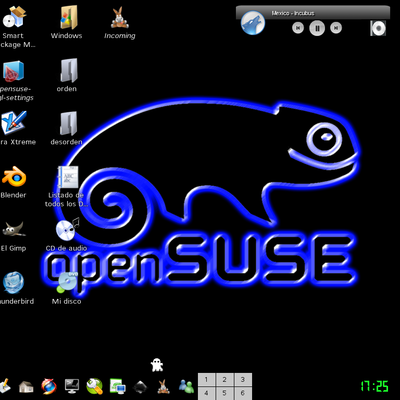Skip to the next track in Amarok widget
The width and height of the screenshot is (400, 400).
(x=336, y=28)
